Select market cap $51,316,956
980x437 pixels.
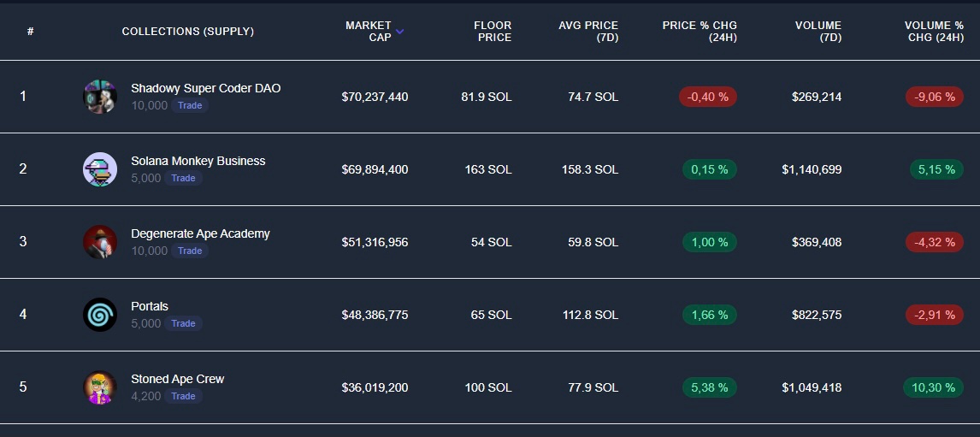(375, 242)
